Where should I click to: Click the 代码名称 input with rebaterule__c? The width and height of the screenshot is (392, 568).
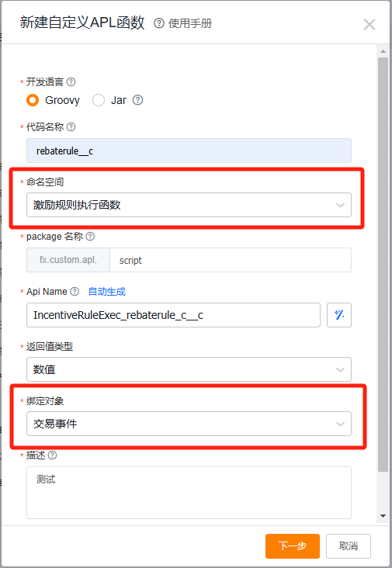pyautogui.click(x=189, y=151)
